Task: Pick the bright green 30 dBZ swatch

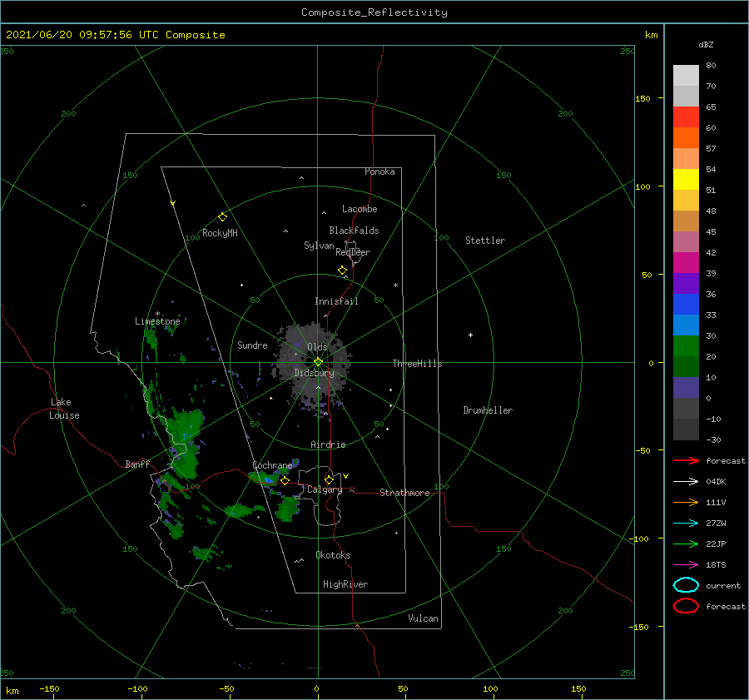Action: [686, 346]
